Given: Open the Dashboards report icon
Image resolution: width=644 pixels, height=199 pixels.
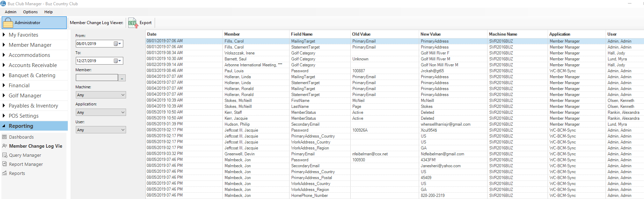Looking at the screenshot, I should [x=5, y=137].
